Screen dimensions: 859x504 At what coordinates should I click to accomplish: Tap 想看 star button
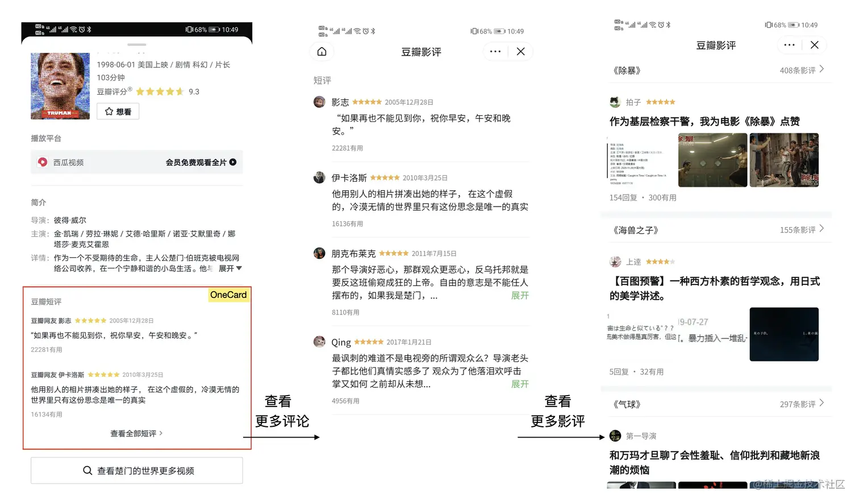tap(118, 112)
